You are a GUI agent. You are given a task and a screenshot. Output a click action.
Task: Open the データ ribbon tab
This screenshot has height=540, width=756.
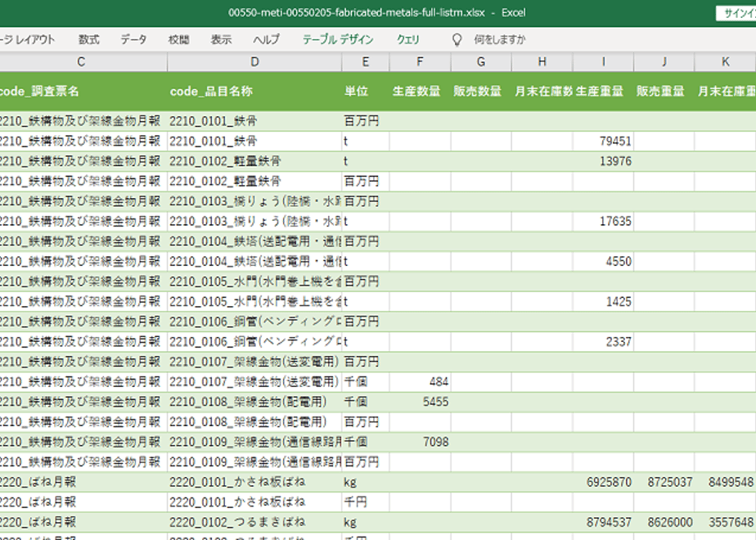click(x=133, y=39)
